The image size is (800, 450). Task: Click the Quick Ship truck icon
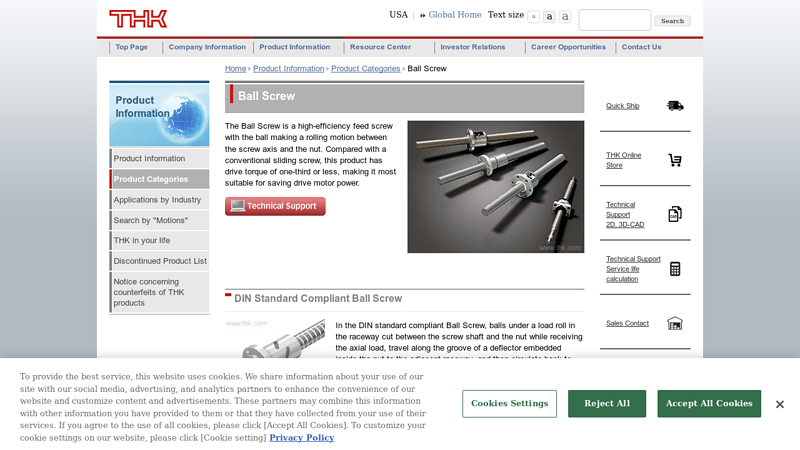click(x=675, y=106)
